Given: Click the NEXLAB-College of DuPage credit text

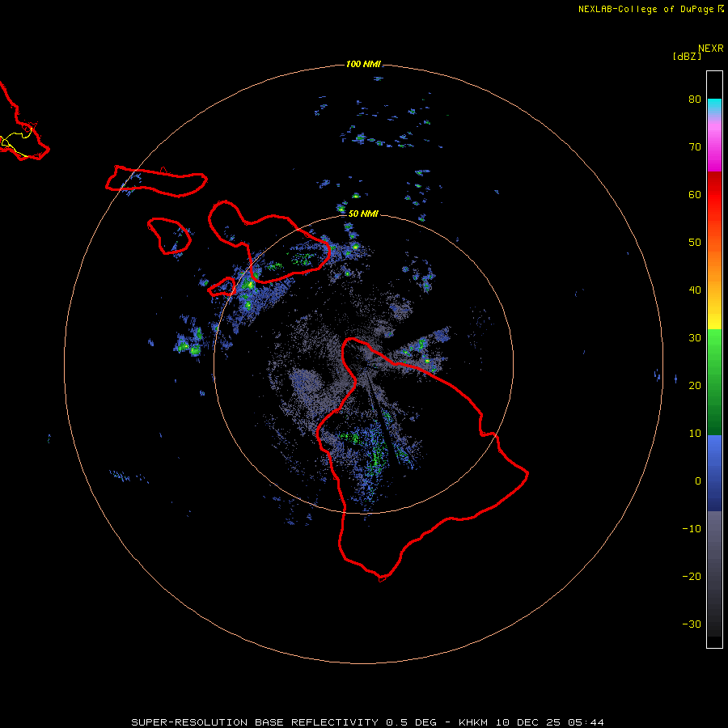Looking at the screenshot, I should (x=645, y=9).
